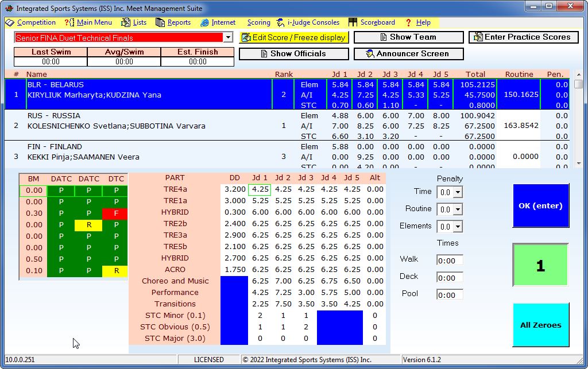Click the Total column header

click(475, 74)
